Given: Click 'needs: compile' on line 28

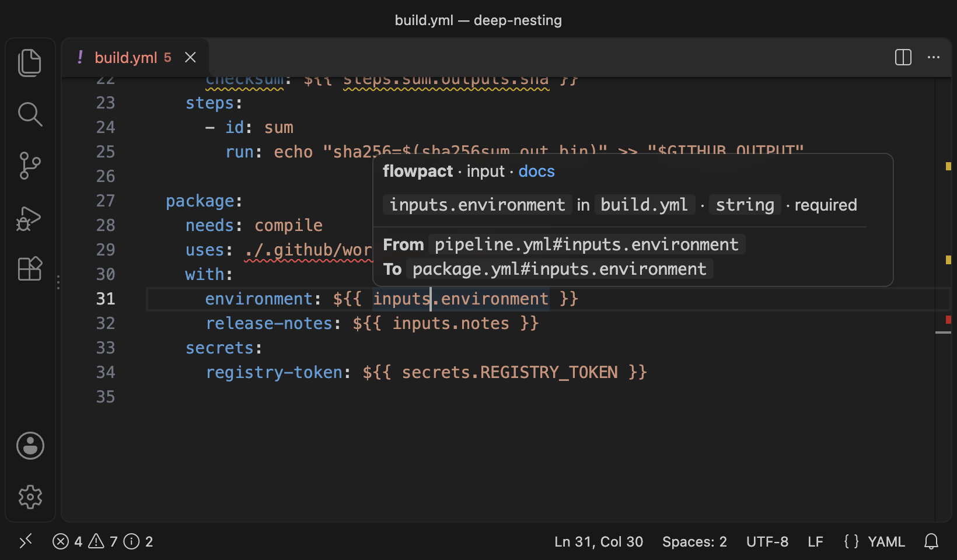Looking at the screenshot, I should point(254,225).
